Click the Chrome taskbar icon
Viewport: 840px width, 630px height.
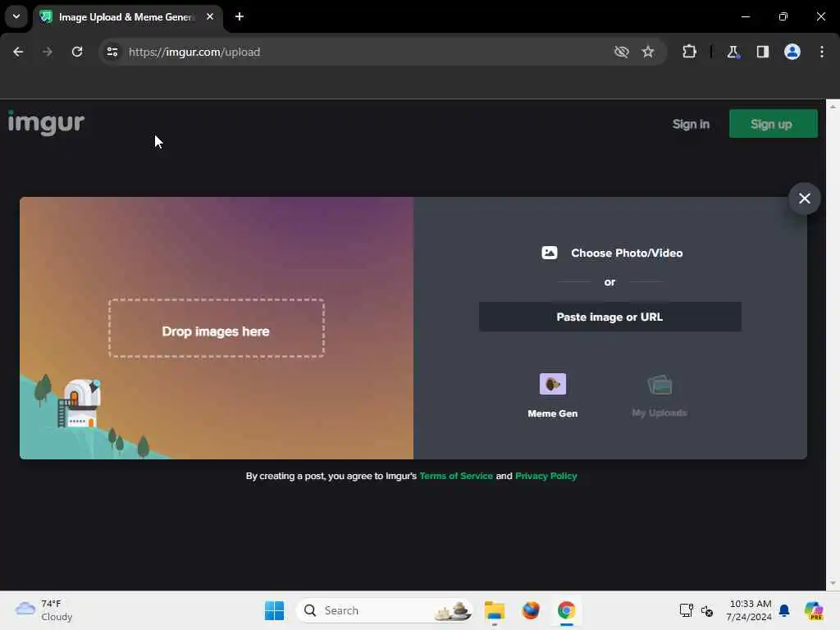[x=566, y=610]
